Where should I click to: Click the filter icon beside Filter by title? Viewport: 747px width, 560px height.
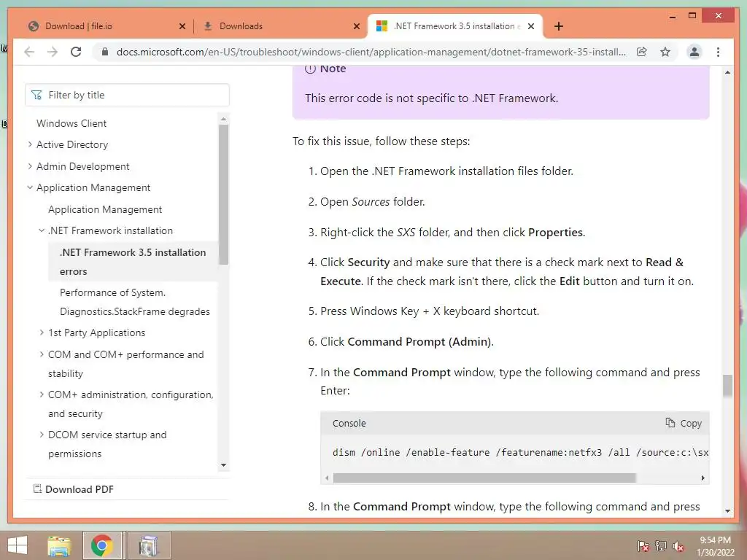point(36,96)
